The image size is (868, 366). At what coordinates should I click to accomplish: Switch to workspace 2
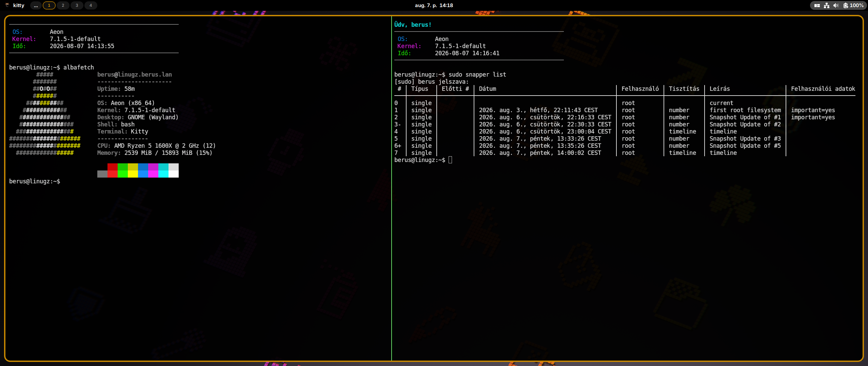(x=63, y=5)
